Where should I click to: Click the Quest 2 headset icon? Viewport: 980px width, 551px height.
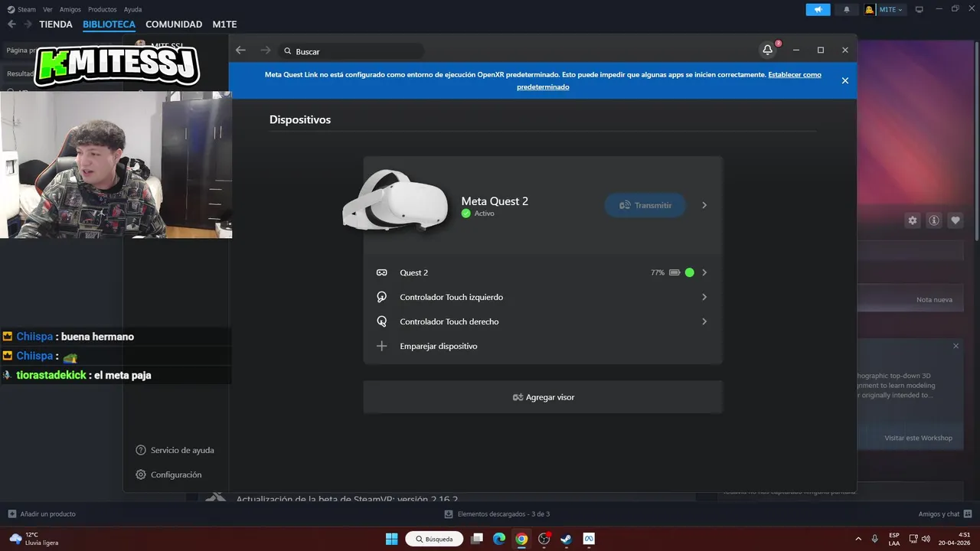pos(381,272)
